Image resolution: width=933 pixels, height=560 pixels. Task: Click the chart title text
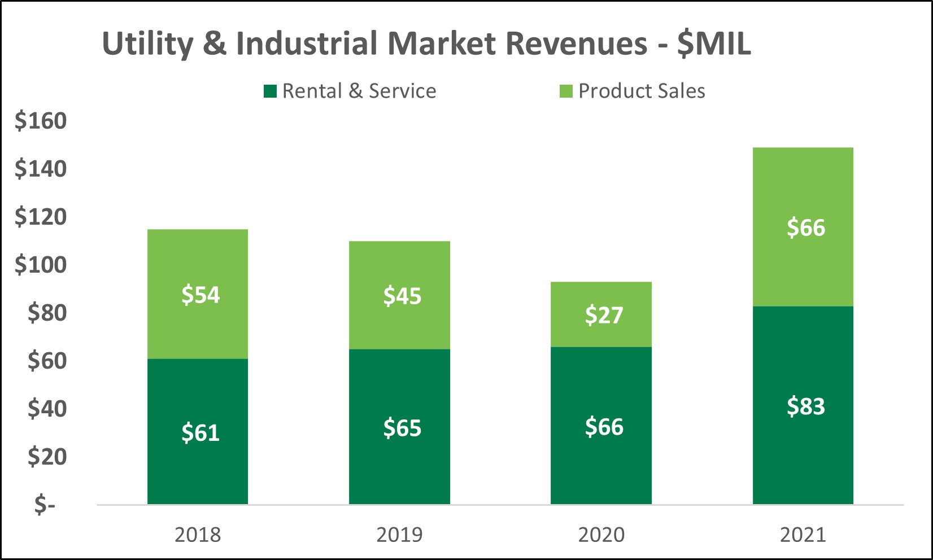point(426,44)
